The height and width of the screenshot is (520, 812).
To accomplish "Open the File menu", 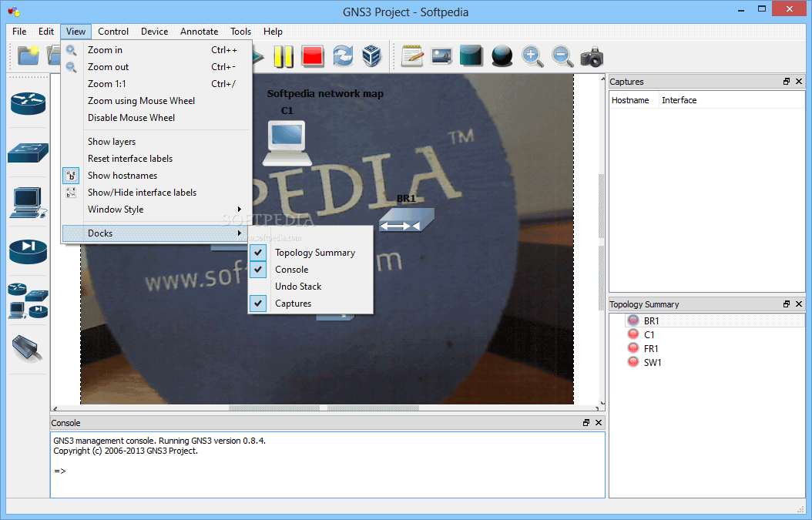I will tap(19, 32).
